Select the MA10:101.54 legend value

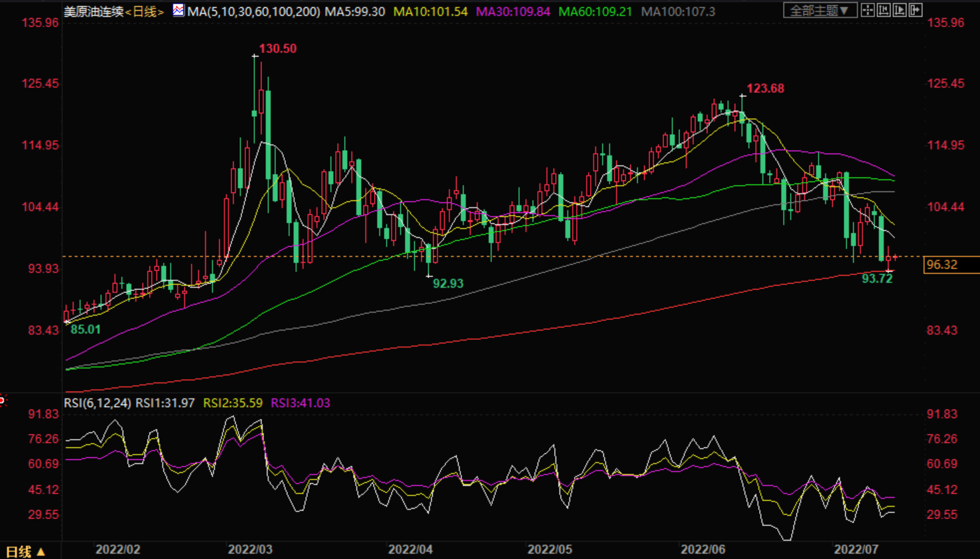click(x=430, y=11)
